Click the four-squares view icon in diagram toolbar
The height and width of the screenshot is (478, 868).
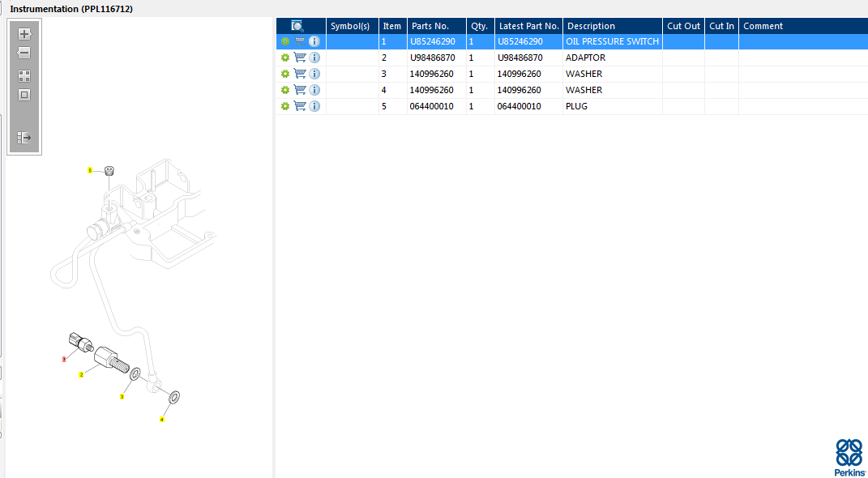(24, 76)
